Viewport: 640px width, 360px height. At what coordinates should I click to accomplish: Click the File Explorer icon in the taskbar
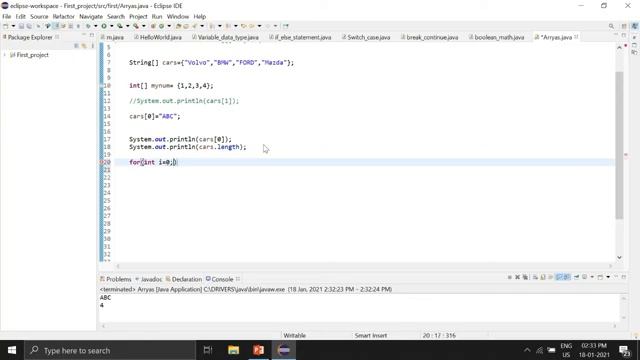pos(233,350)
